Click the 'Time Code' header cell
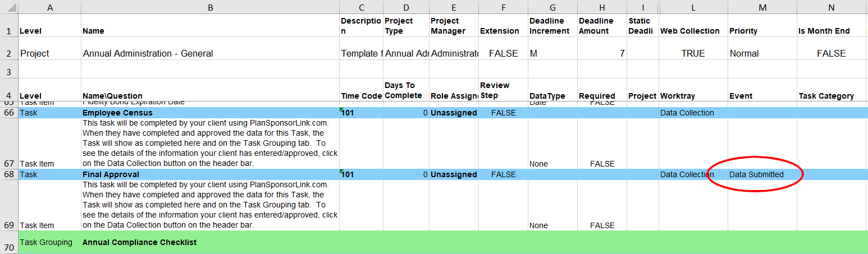This screenshot has width=868, height=254. pos(361,91)
